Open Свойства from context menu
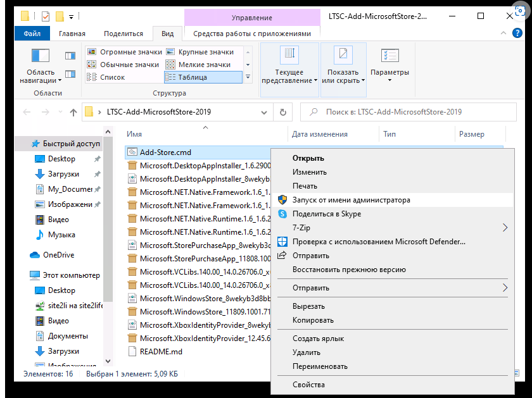Image resolution: width=532 pixels, height=398 pixels. point(308,385)
